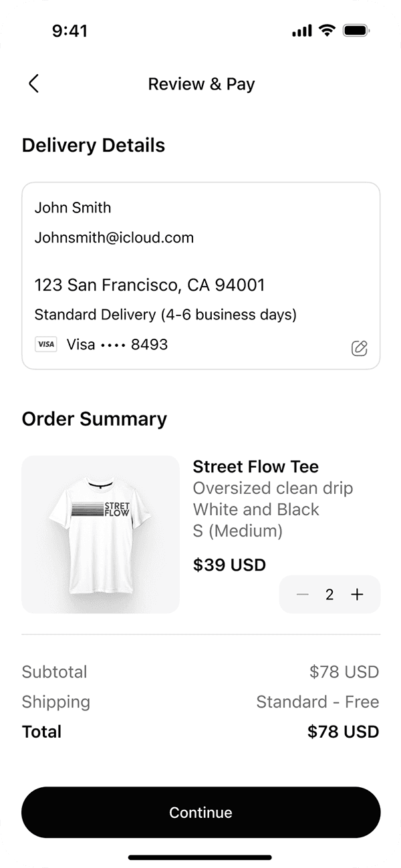Tap the battery status icon

click(356, 31)
